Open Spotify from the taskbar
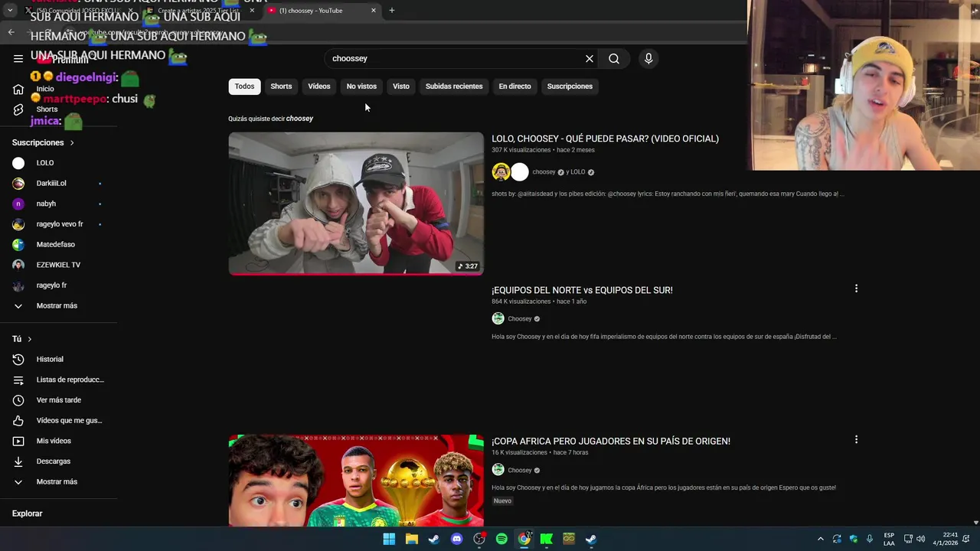 (501, 539)
